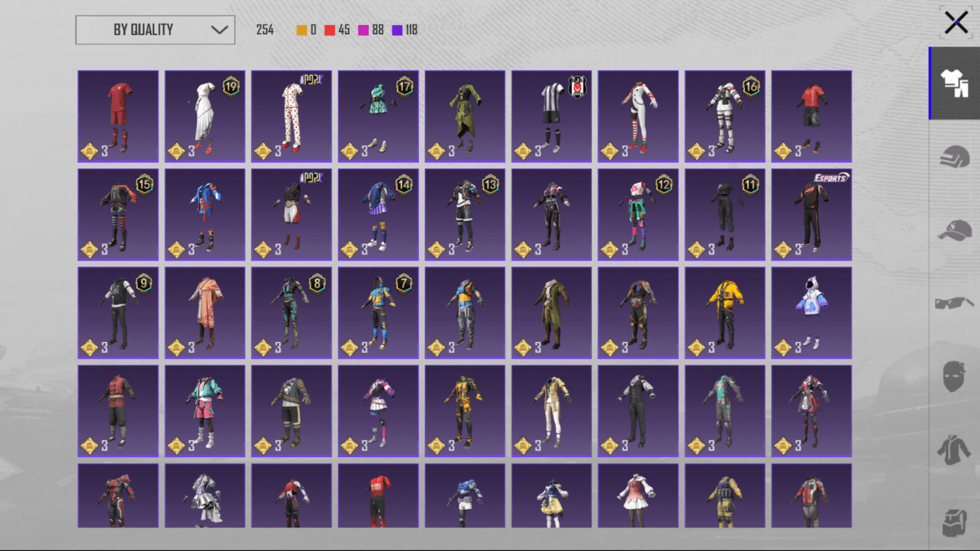Switch to the jackets category icon
The image size is (980, 551).
tap(954, 449)
